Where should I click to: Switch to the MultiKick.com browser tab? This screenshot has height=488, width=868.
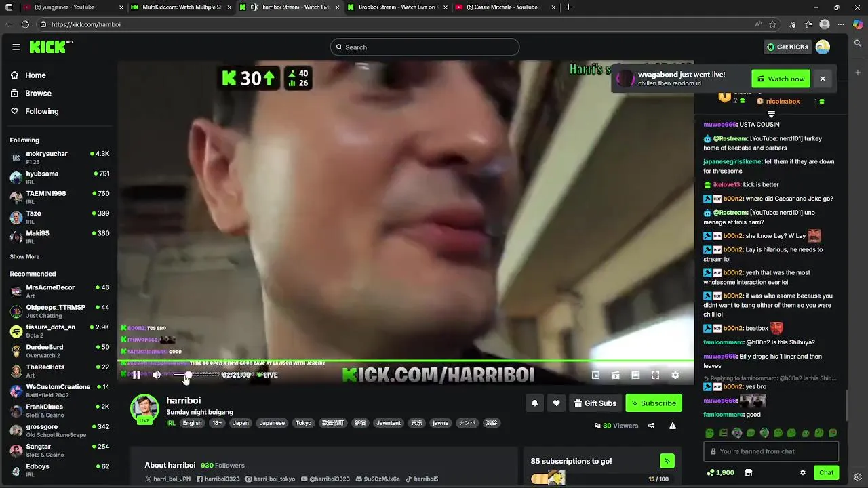tap(180, 7)
